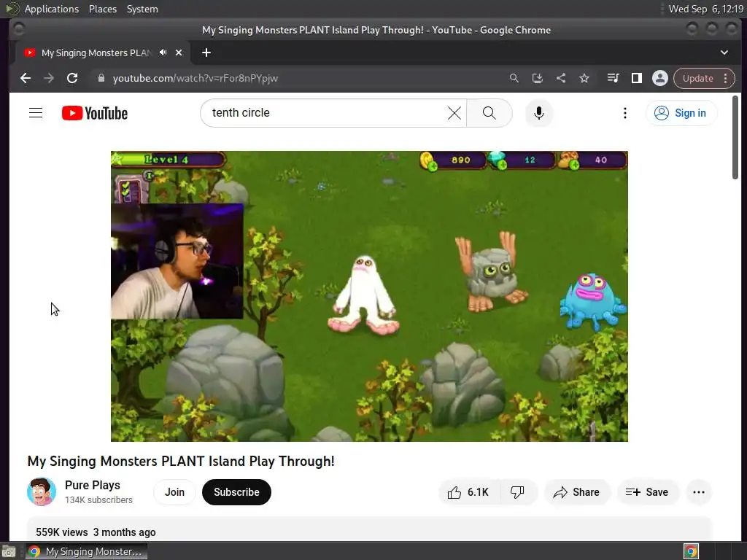The width and height of the screenshot is (747, 560).
Task: Toggle Chrome side panel
Action: (636, 78)
